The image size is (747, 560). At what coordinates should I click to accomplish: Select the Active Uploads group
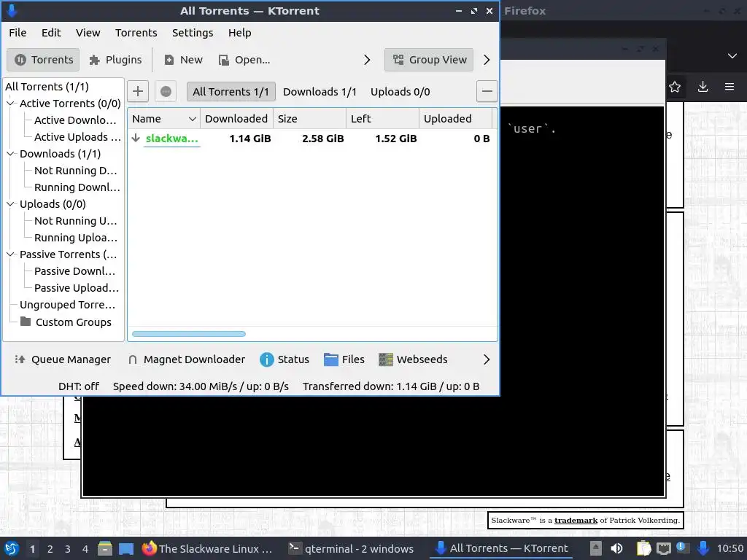click(77, 137)
